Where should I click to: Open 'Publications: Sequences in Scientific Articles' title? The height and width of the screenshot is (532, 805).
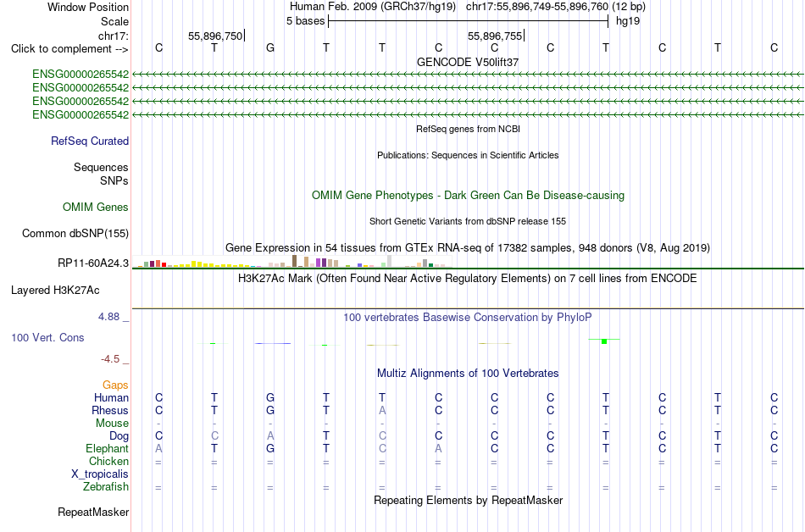468,155
